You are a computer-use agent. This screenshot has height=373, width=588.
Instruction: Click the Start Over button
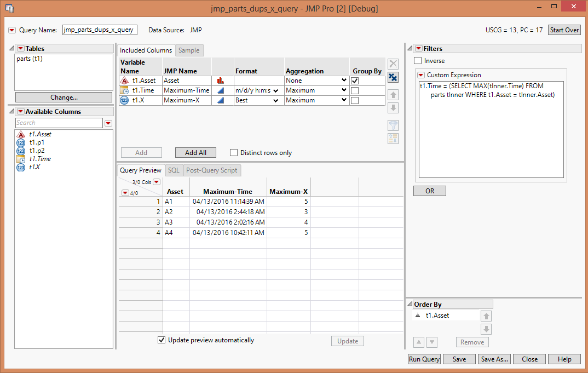(x=564, y=30)
